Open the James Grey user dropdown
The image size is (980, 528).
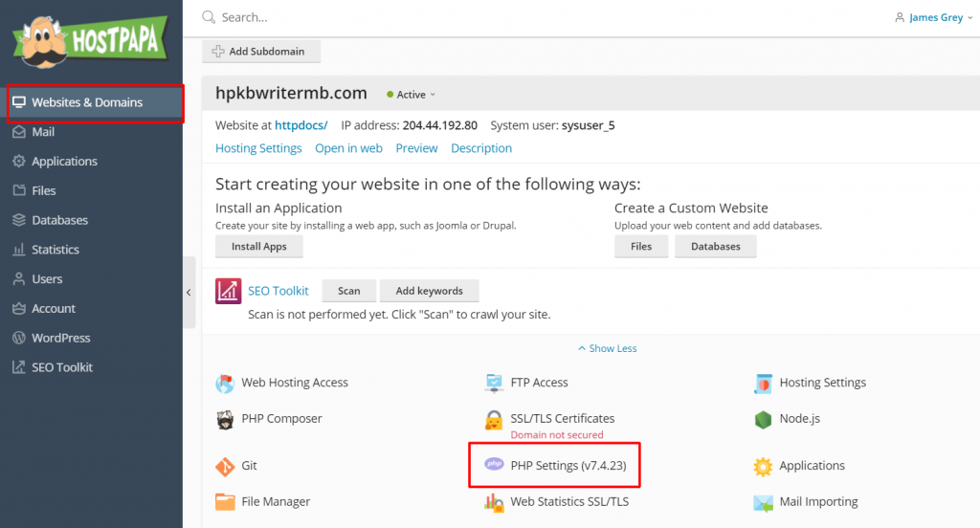tap(934, 17)
